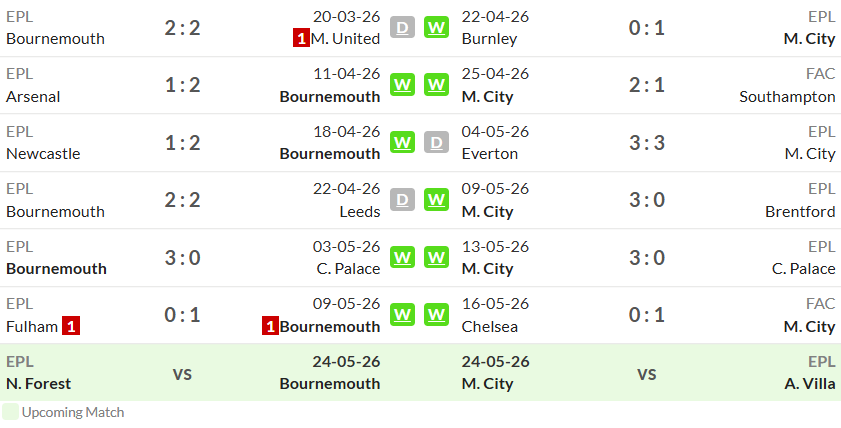Click the red card icon next to Fulham
Image resolution: width=841 pixels, height=428 pixels.
click(x=71, y=326)
